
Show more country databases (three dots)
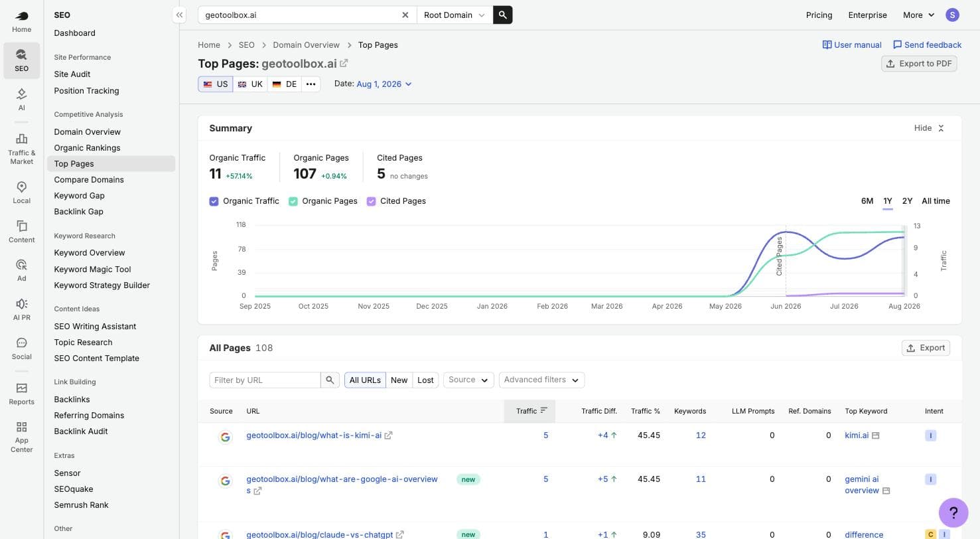[311, 84]
